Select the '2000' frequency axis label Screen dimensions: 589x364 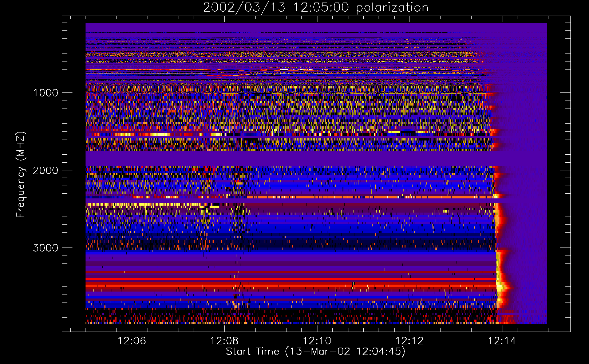coord(46,170)
